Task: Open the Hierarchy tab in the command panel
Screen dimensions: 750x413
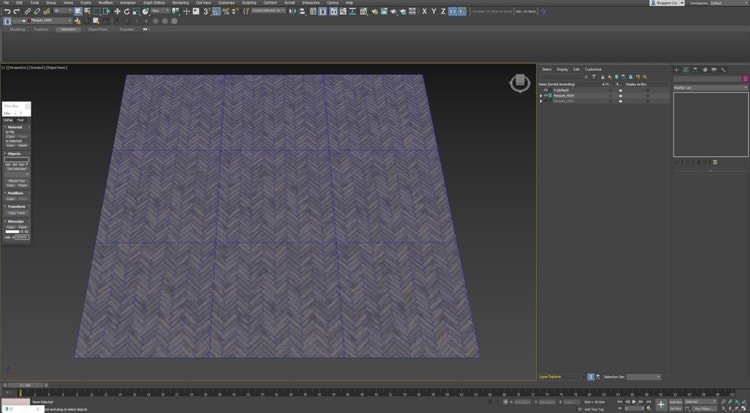Action: tap(696, 69)
